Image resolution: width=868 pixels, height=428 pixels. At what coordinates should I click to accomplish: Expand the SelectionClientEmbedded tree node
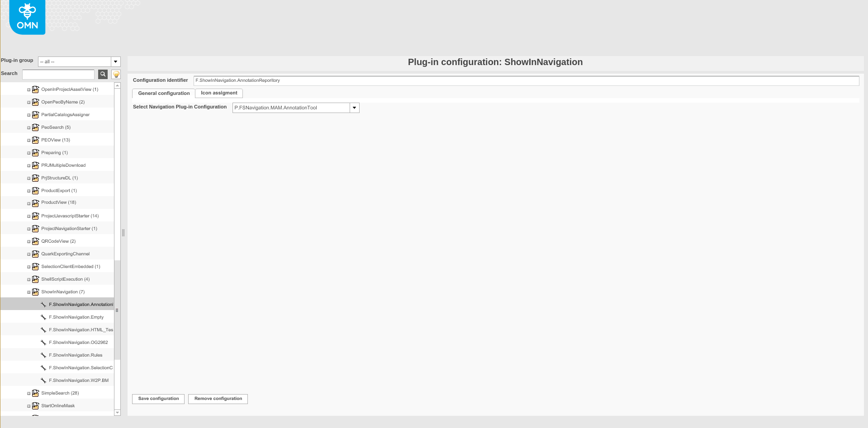28,267
